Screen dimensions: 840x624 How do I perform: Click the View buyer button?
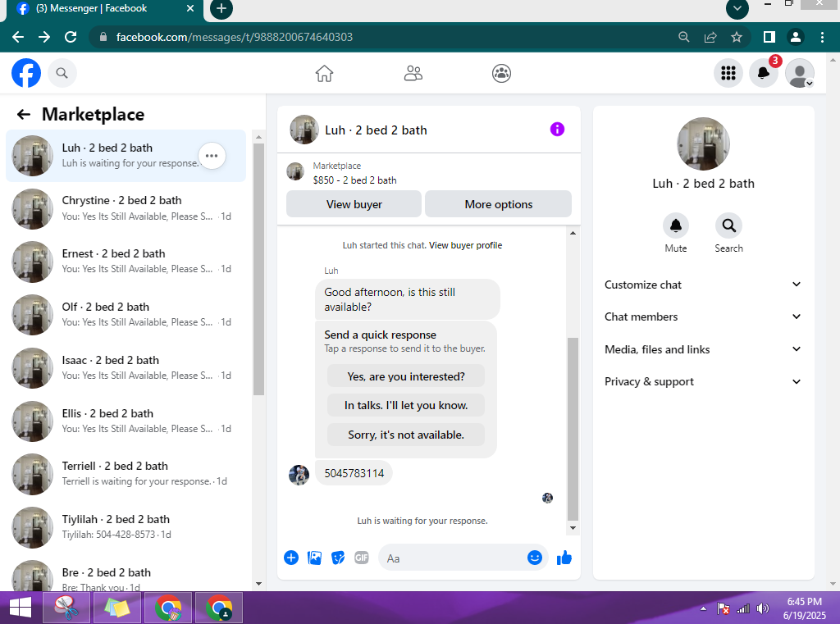coord(354,204)
